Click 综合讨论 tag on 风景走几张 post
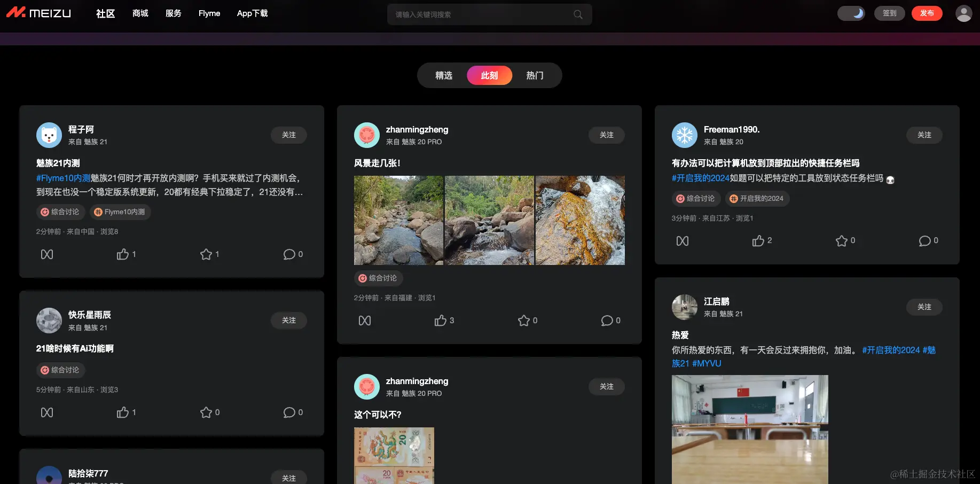Screen dimensions: 980x484 click(378, 278)
